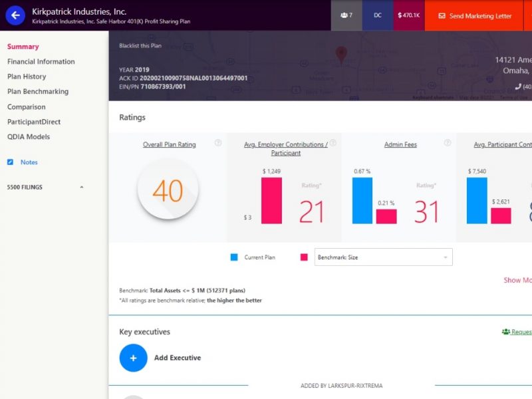The image size is (532, 399).
Task: Click the pink Benchmark legend swatch
Action: click(304, 257)
